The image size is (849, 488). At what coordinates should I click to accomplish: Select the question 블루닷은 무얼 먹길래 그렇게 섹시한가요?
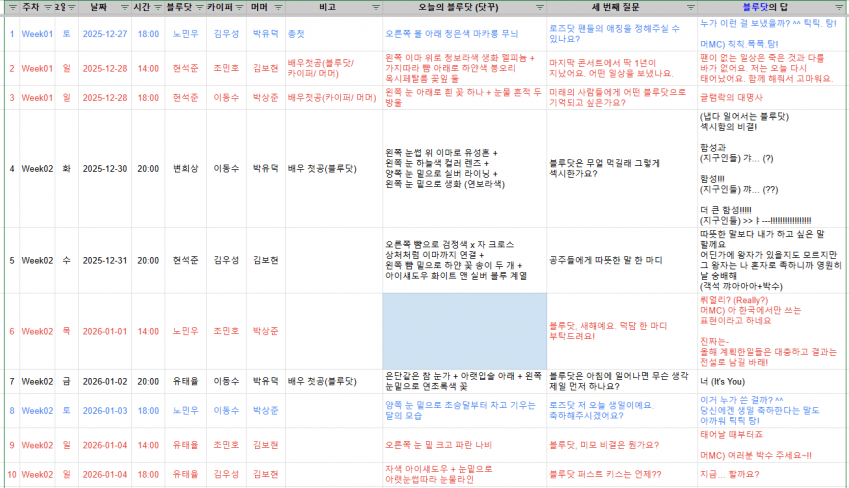pyautogui.click(x=622, y=169)
